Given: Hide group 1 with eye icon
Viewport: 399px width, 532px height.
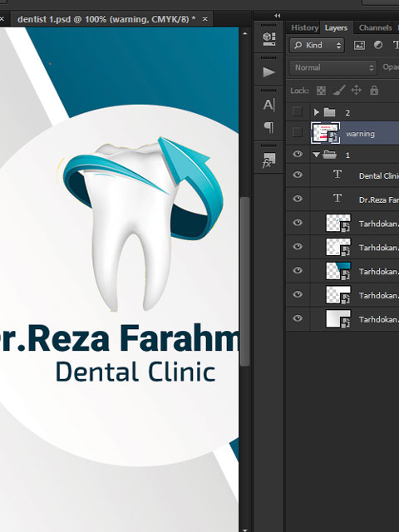Looking at the screenshot, I should (298, 154).
